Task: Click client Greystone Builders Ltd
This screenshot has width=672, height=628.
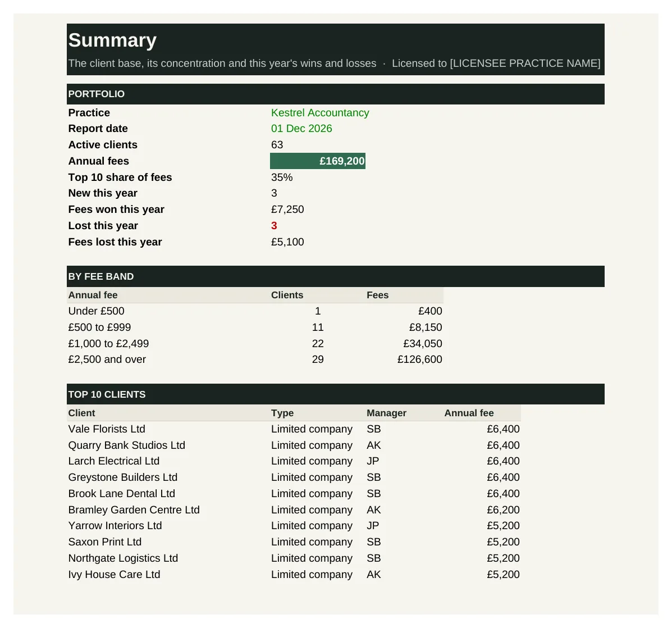Action: pyautogui.click(x=122, y=477)
